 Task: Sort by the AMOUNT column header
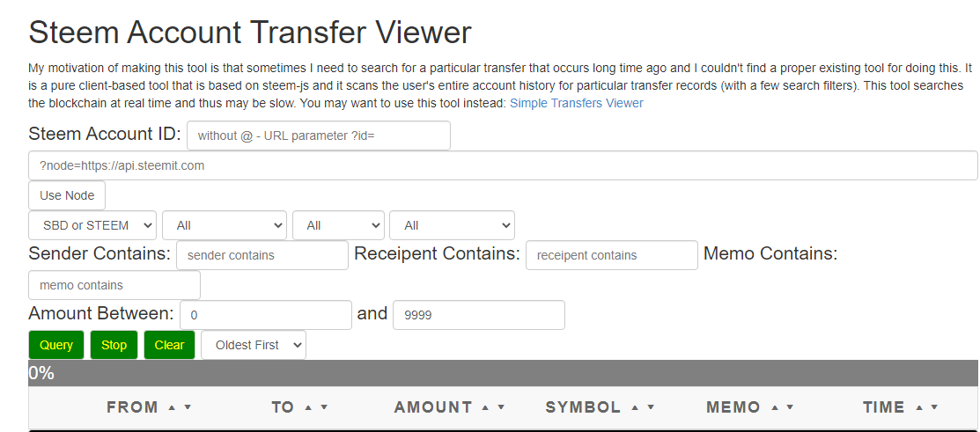tap(433, 407)
